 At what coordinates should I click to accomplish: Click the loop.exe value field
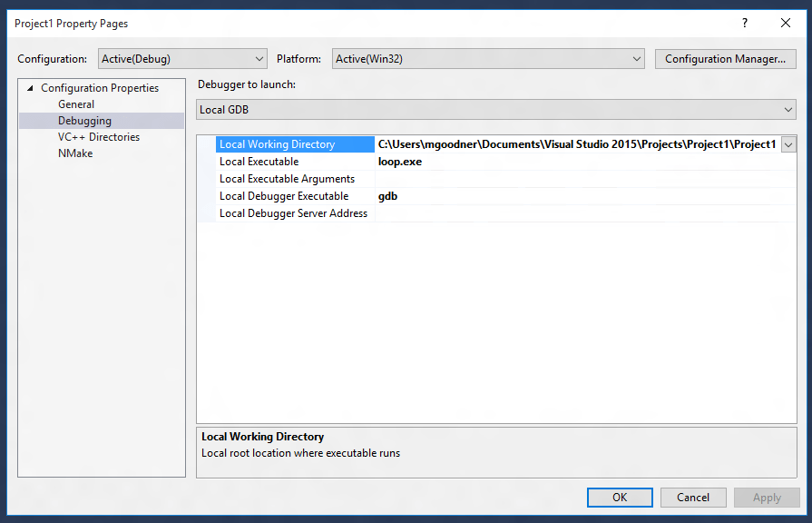tap(454, 161)
